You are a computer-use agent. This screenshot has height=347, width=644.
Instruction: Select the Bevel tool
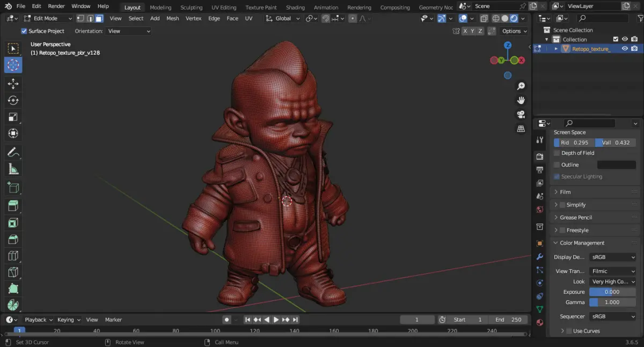click(x=13, y=239)
